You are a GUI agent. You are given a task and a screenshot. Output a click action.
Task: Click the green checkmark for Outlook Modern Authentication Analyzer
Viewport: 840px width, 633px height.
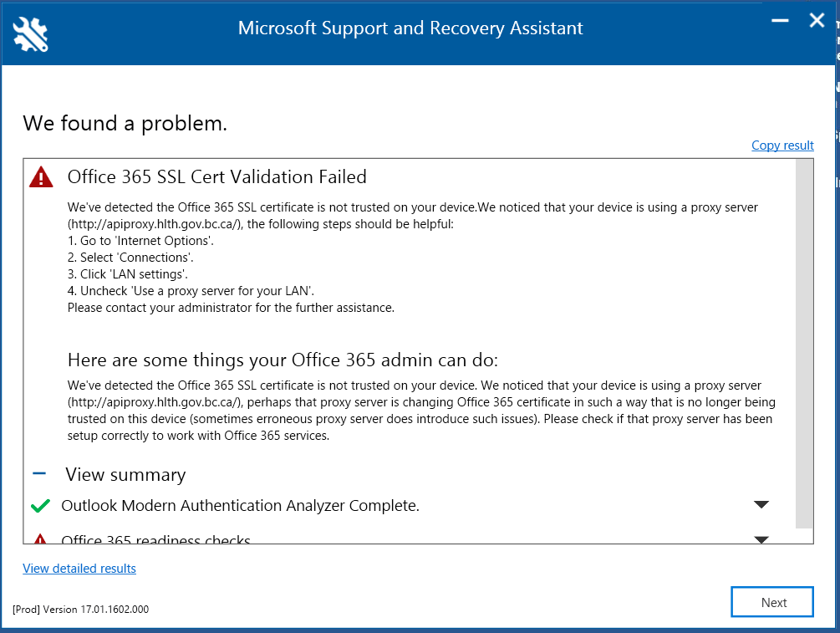pyautogui.click(x=39, y=505)
